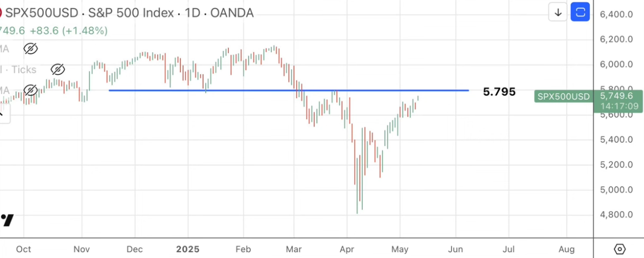Open the 1D interval selector
644x258 pixels.
[191, 13]
